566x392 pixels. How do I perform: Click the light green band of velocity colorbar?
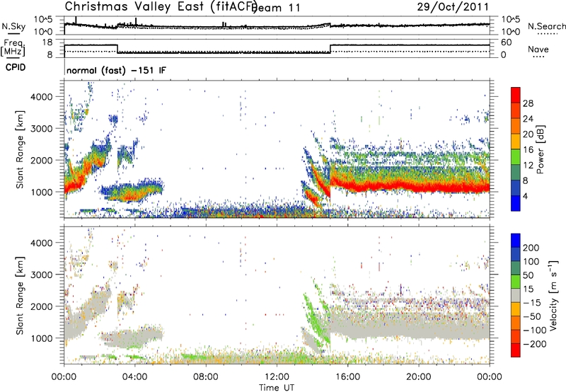(x=516, y=282)
